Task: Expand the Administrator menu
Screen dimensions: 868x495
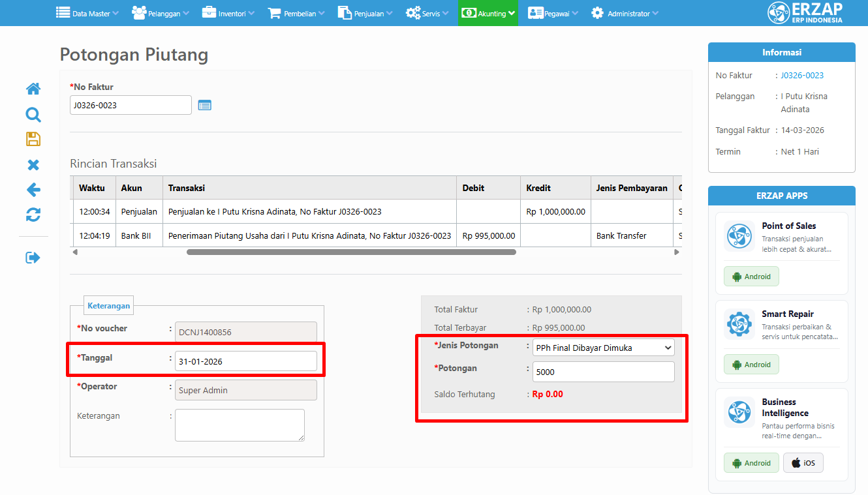Action: point(625,13)
